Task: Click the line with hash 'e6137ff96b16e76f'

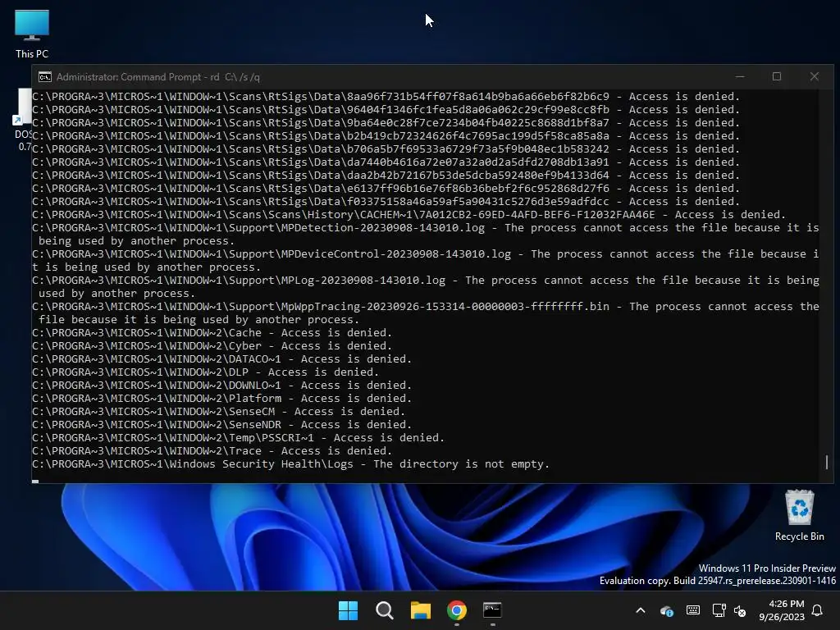Action: tap(386, 189)
